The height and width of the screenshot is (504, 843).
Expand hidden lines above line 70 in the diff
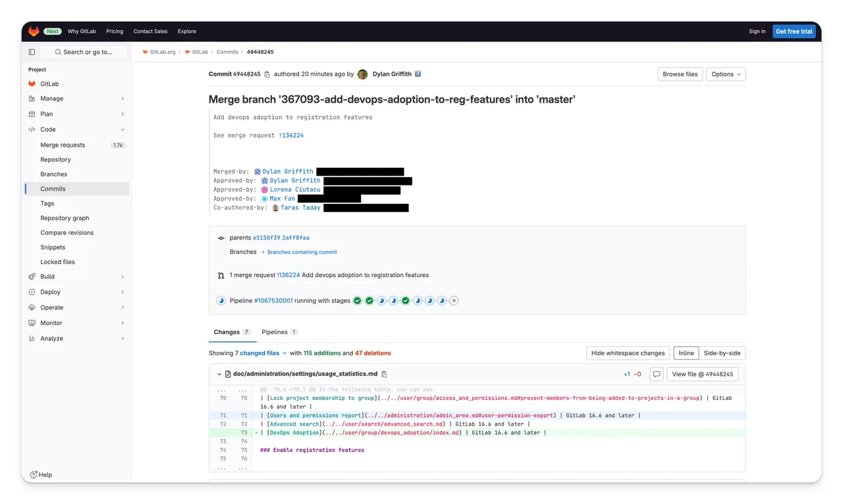pyautogui.click(x=231, y=390)
